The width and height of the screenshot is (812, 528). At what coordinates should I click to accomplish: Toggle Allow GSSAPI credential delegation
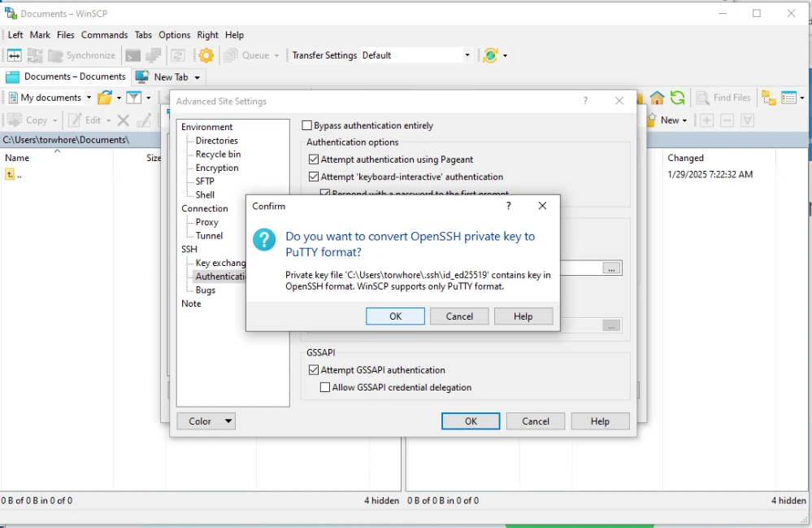point(325,388)
